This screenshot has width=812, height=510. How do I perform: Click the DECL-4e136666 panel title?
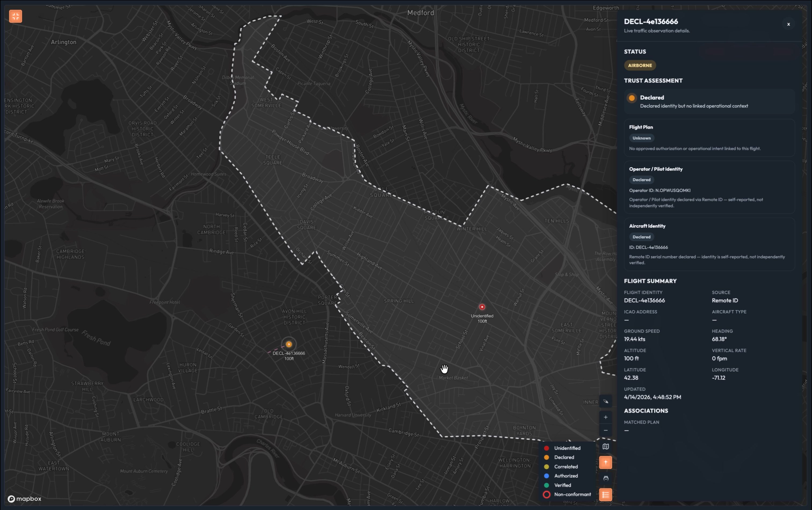(x=651, y=21)
